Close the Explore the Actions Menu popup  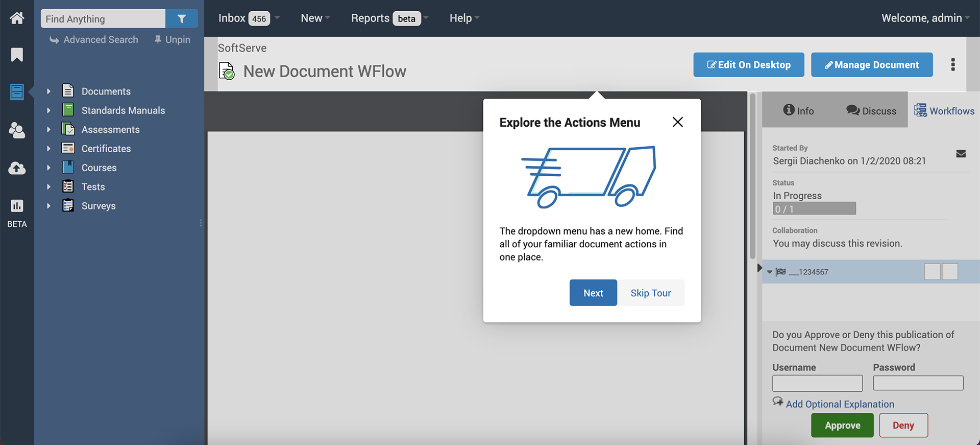(x=677, y=122)
